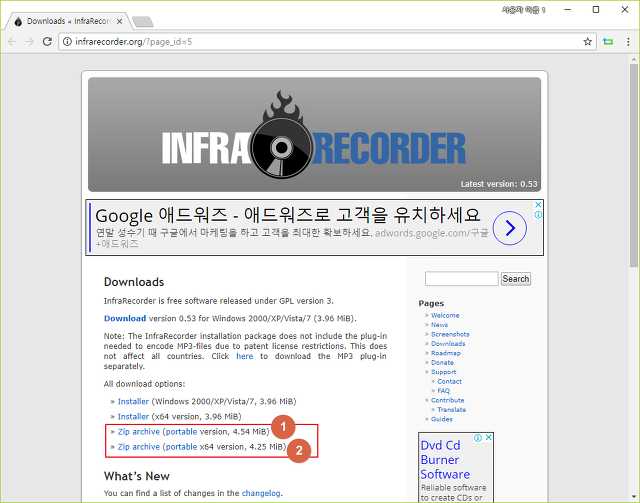The image size is (640, 503).
Task: Download Zip archive portable version 4.54 MiB
Action: tap(139, 432)
